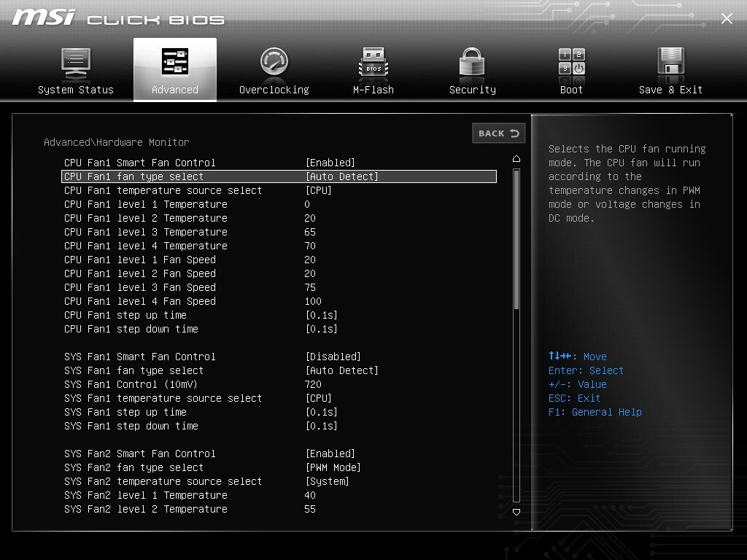Open CPU Fan1 step down time value
Viewport: 747px width, 560px height.
(321, 329)
